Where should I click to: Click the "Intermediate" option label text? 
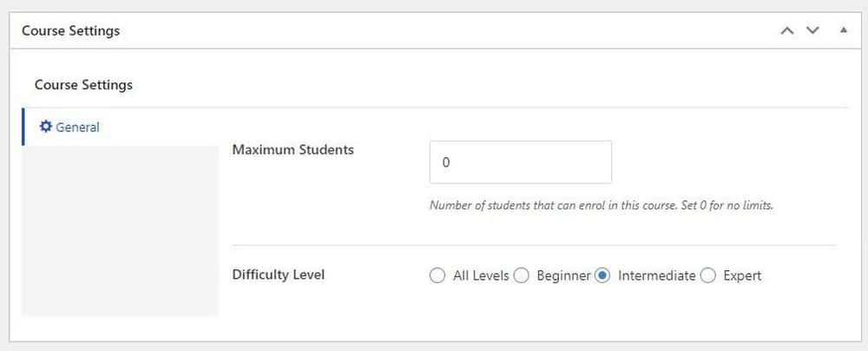[x=656, y=275]
